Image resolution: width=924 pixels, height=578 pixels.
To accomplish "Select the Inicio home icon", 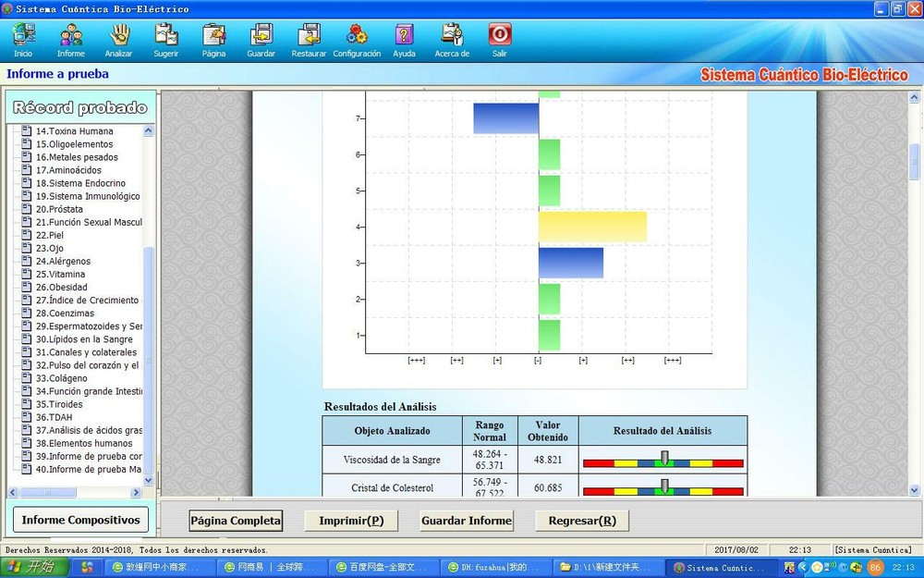I will tap(22, 35).
